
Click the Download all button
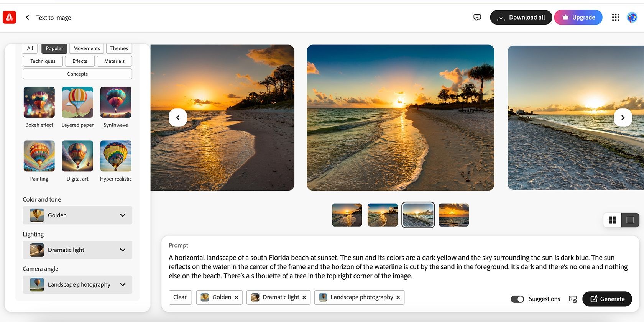click(521, 17)
